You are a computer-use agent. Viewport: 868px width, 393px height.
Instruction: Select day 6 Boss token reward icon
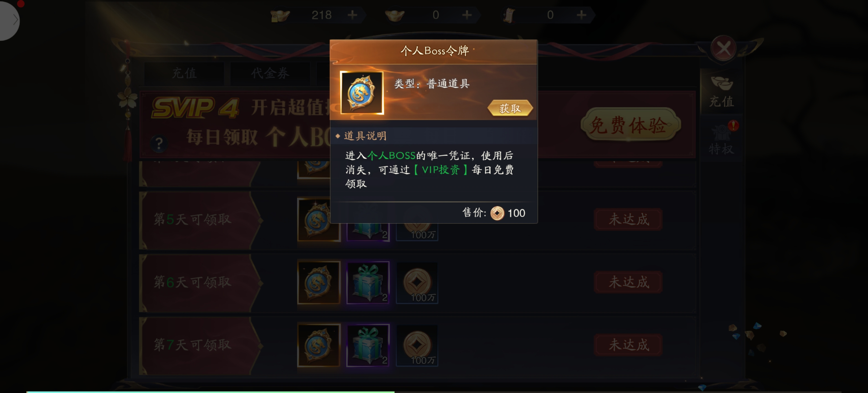(319, 282)
